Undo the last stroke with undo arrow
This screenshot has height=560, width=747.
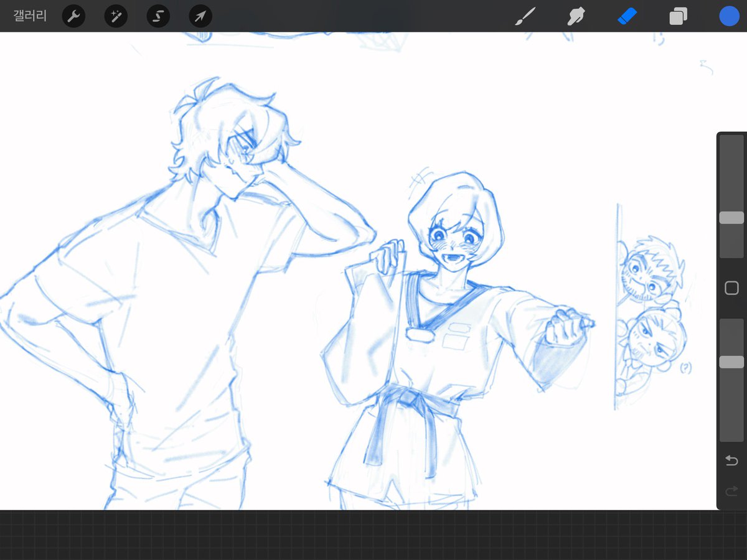(731, 460)
